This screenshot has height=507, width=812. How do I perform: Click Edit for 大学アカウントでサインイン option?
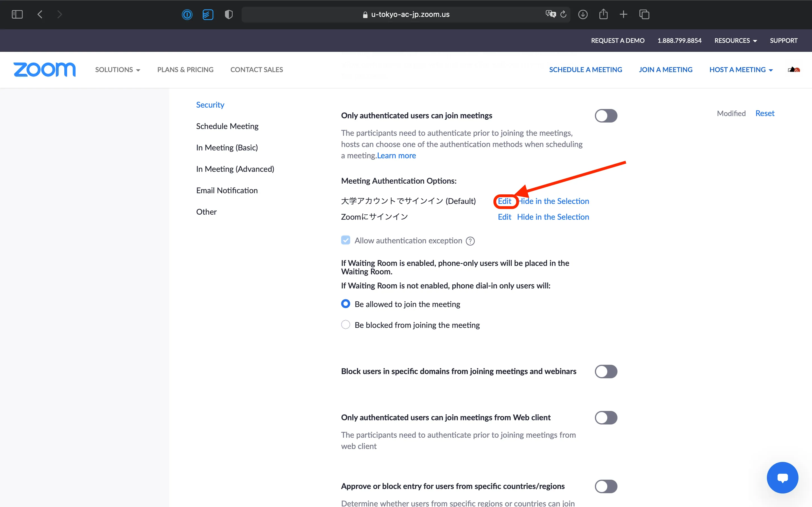click(504, 201)
